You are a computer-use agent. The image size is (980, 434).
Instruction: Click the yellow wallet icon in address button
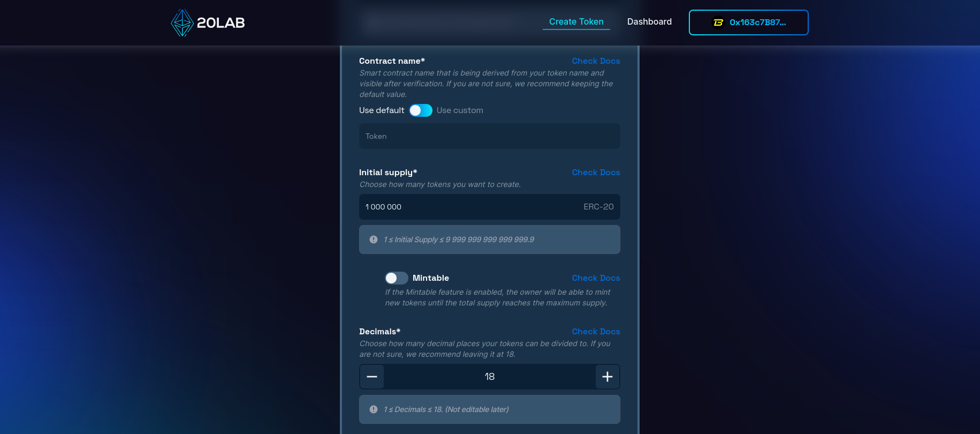pos(718,23)
